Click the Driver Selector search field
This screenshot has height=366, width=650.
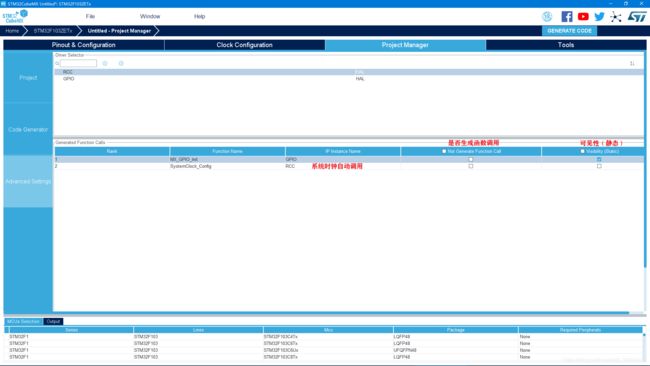(78, 63)
